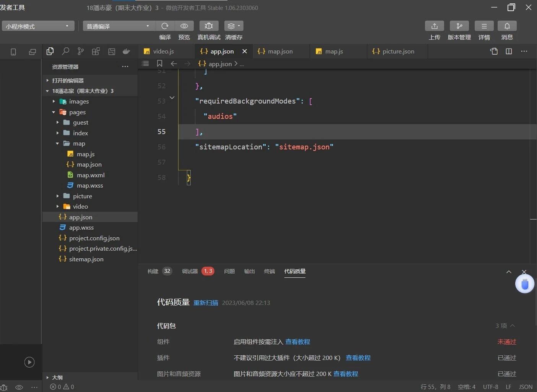The height and width of the screenshot is (392, 537).
Task: Click the floating blue mouse assistant button
Action: [525, 284]
